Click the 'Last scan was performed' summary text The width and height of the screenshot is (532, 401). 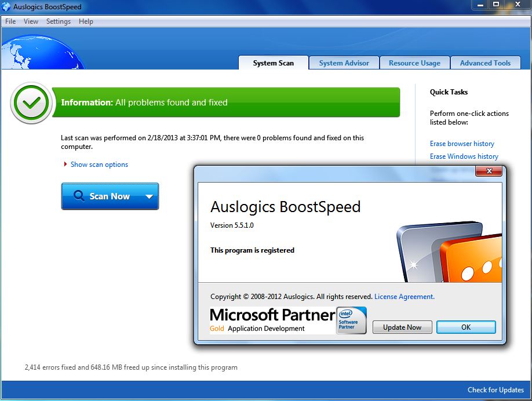[x=212, y=142]
